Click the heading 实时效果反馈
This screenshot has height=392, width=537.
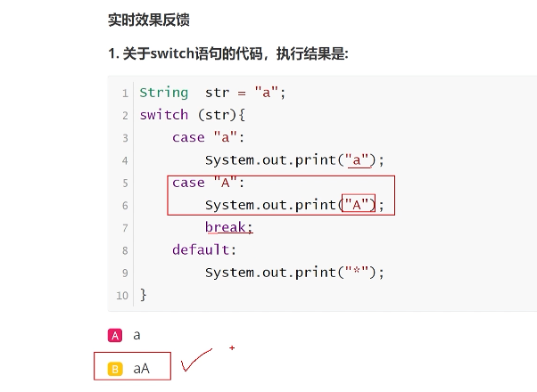click(149, 20)
